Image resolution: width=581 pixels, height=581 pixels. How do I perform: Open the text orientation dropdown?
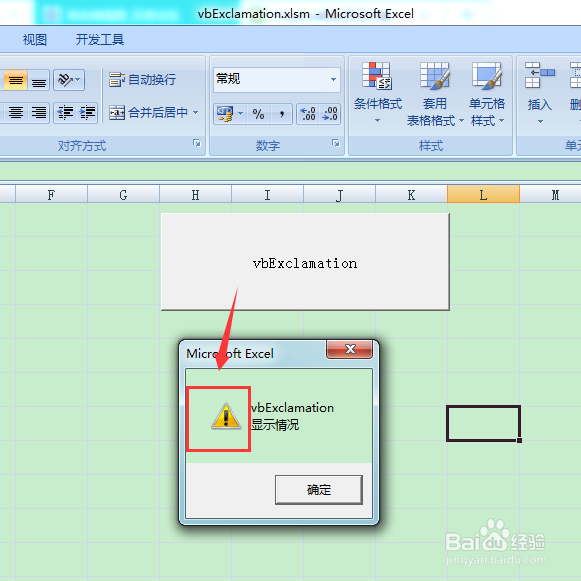pyautogui.click(x=69, y=80)
